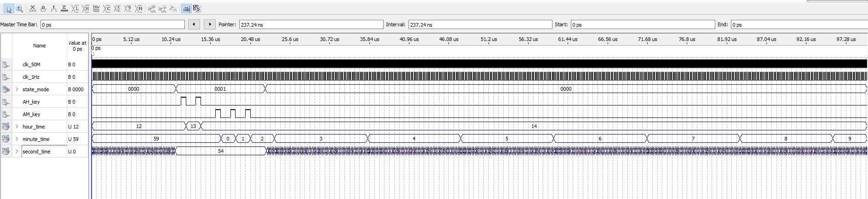Click the Master Time Bar field
Screen dimensions: 868x199
click(113, 25)
